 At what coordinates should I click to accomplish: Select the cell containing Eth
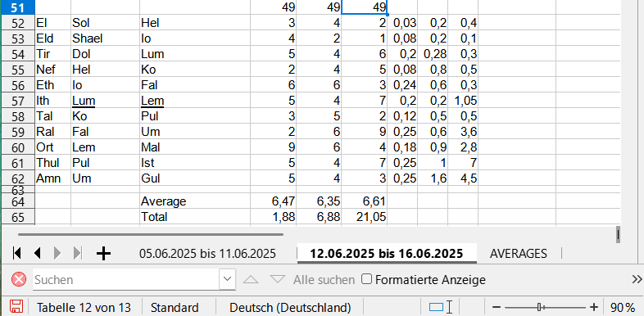tap(52, 85)
